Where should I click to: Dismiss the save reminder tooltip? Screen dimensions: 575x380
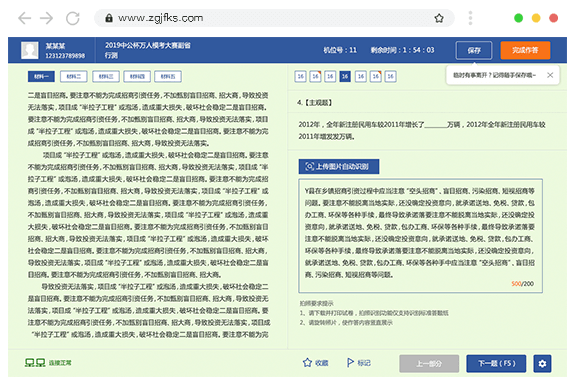pos(550,75)
